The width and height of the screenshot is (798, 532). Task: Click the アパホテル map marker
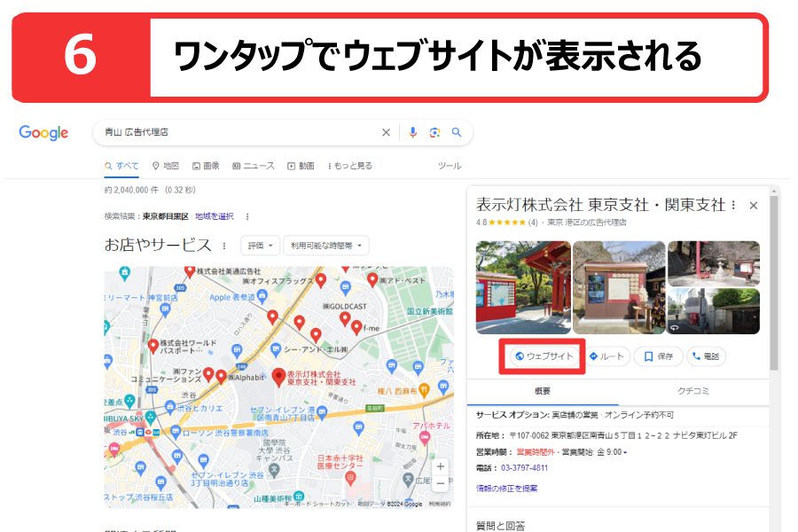[425, 437]
